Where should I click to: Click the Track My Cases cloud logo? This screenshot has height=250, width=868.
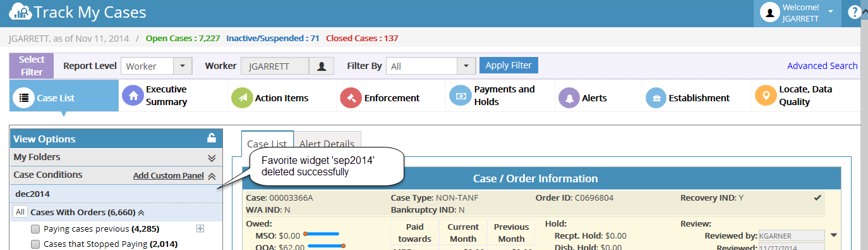(20, 12)
